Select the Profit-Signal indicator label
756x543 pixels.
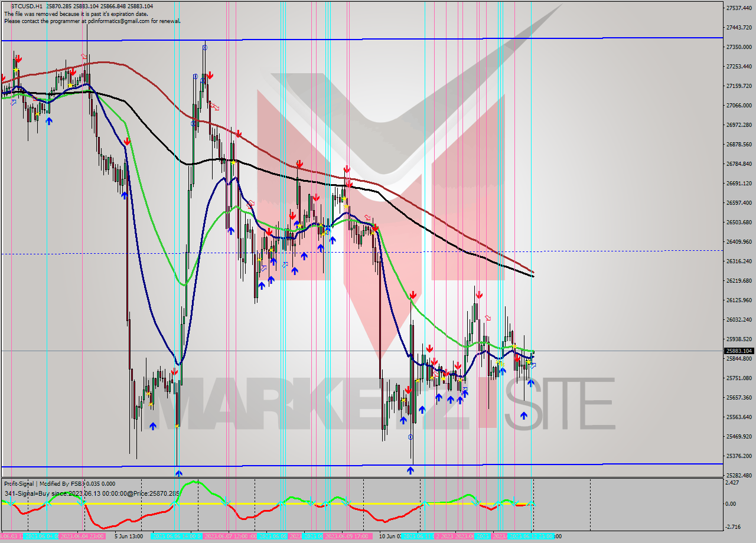[18, 483]
